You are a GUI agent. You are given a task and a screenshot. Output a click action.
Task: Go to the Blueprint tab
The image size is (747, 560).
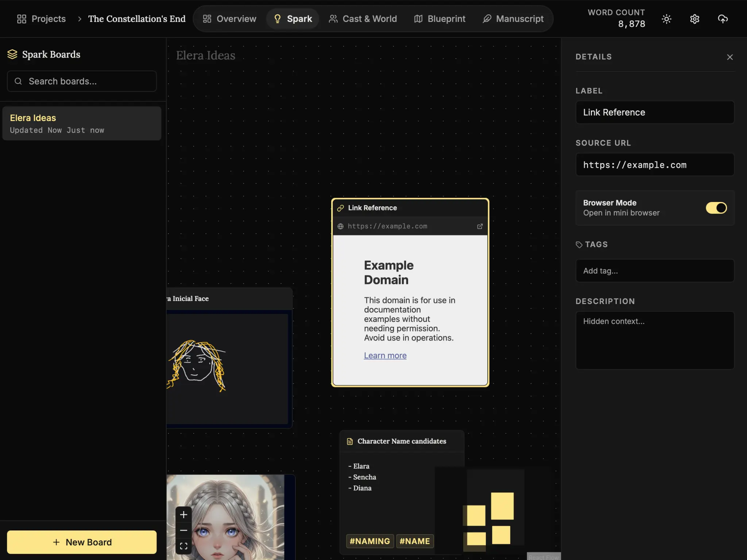pos(440,19)
